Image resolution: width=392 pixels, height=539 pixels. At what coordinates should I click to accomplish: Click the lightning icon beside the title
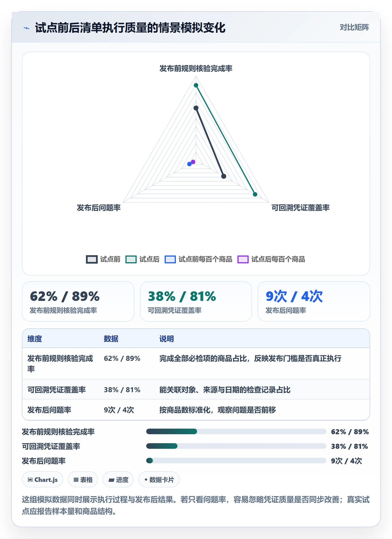[27, 28]
